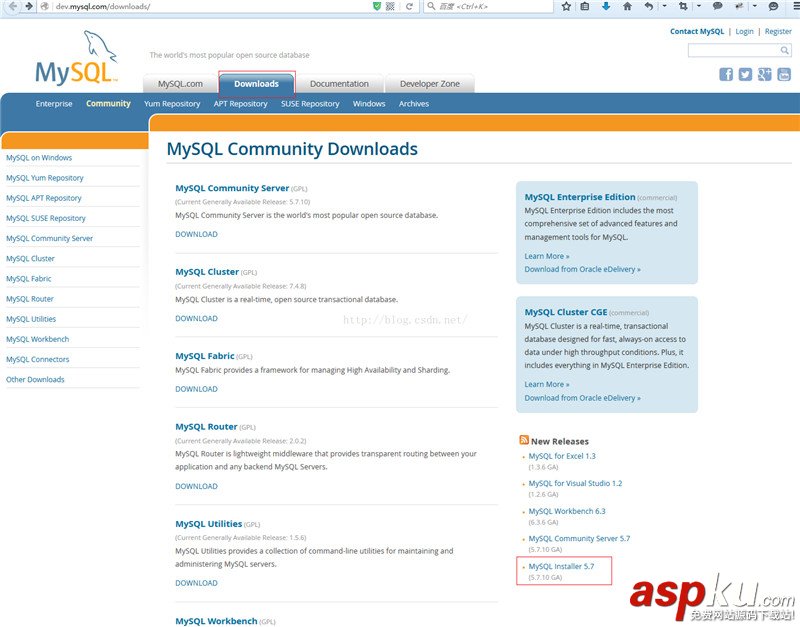Show the page QR code icon
Screen dimensions: 800x627
coord(390,6)
